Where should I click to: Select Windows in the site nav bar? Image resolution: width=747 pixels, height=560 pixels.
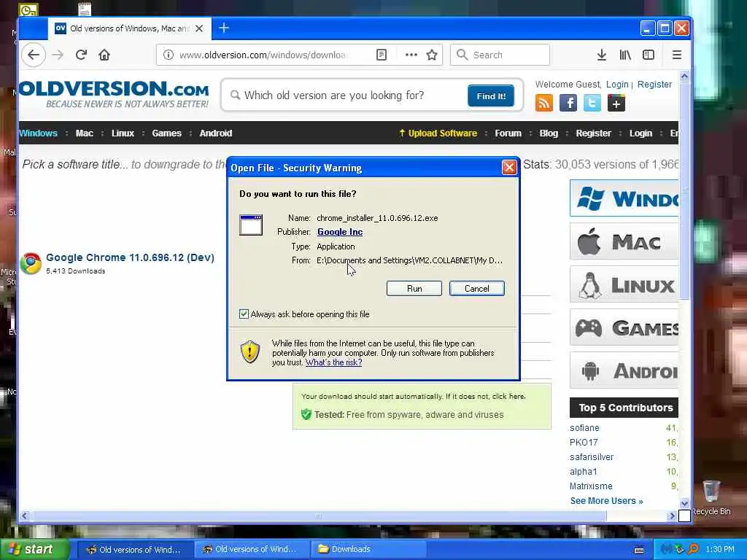click(38, 133)
